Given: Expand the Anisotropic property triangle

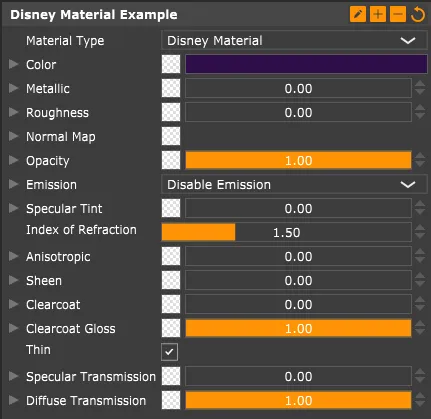Looking at the screenshot, I should tap(13, 256).
